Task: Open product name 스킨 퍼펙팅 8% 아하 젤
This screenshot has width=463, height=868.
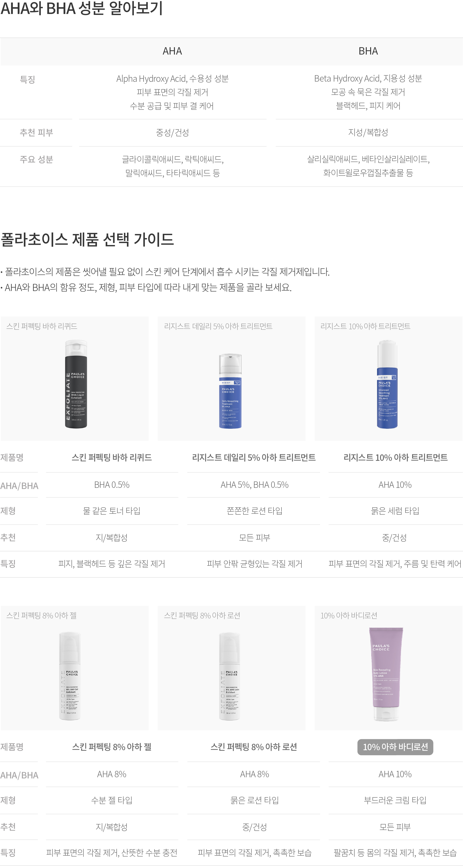Action: click(112, 747)
